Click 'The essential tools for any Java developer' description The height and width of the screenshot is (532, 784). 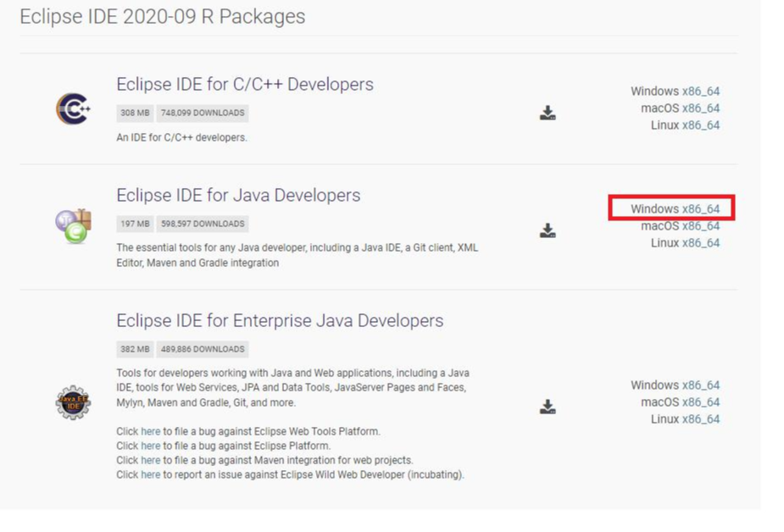[297, 255]
